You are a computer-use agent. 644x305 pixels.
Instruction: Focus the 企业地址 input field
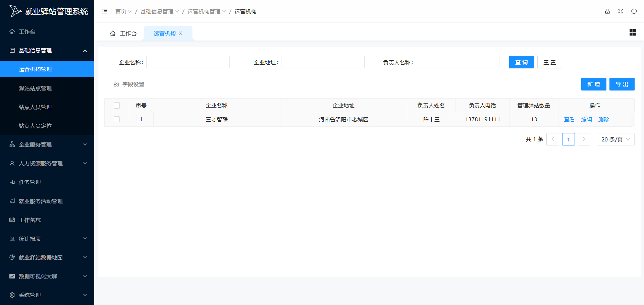tap(323, 62)
